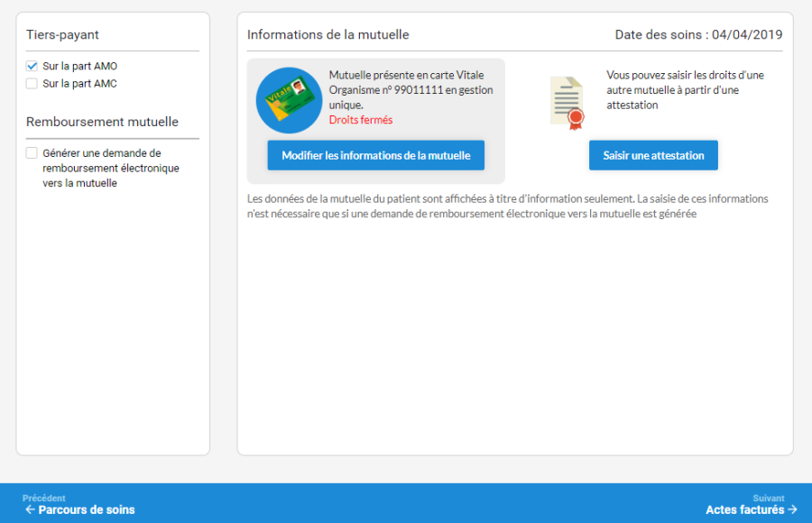Screen dimensions: 812x523
Task: Click the Tiers-payant section heading
Action: pyautogui.click(x=62, y=35)
